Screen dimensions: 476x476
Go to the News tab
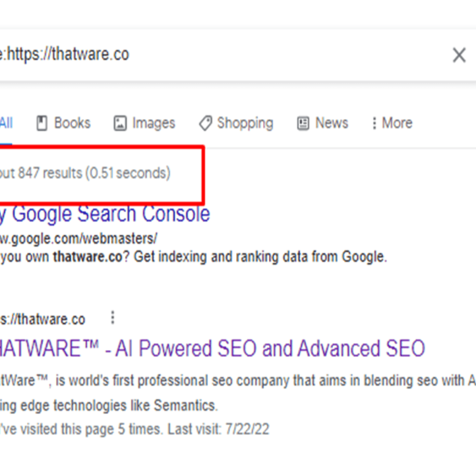(323, 123)
